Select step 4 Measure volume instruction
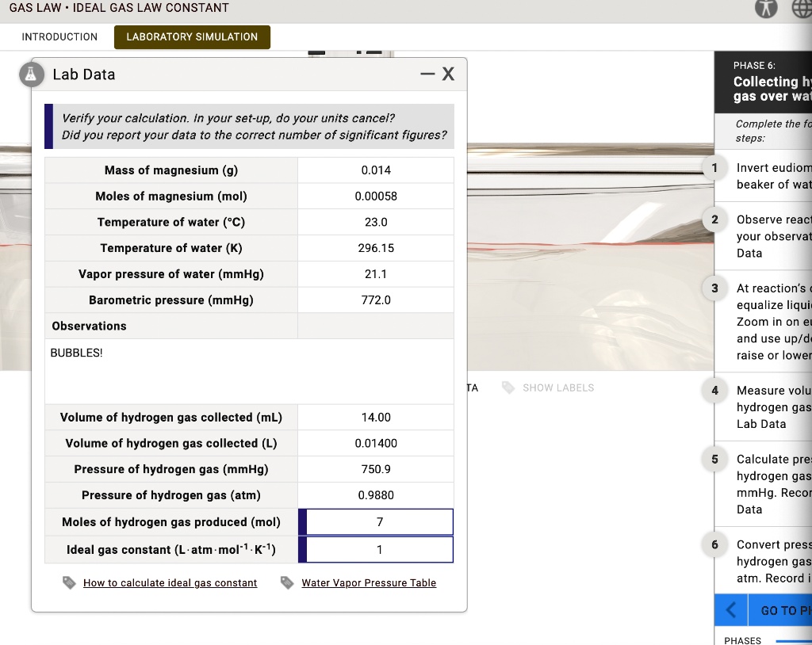This screenshot has height=645, width=812. [769, 406]
